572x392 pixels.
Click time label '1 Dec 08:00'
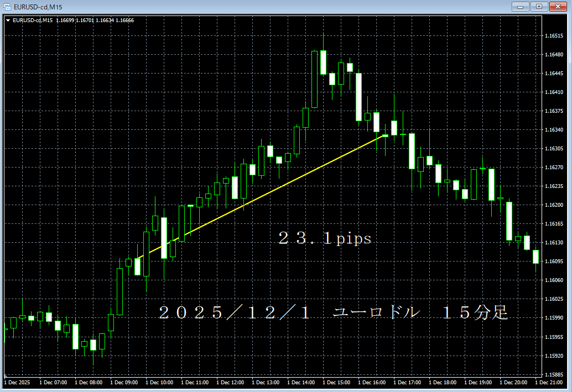coord(89,383)
